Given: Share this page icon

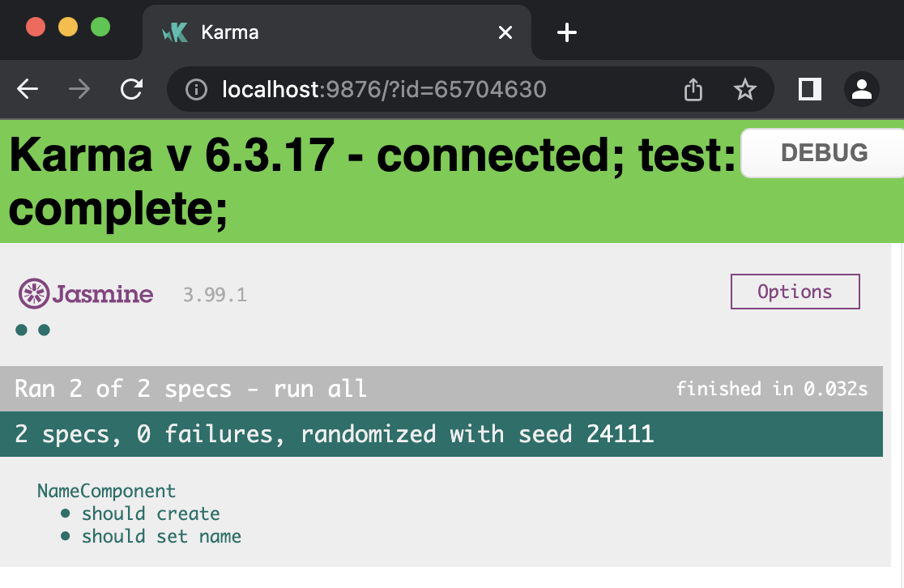Looking at the screenshot, I should click(693, 90).
